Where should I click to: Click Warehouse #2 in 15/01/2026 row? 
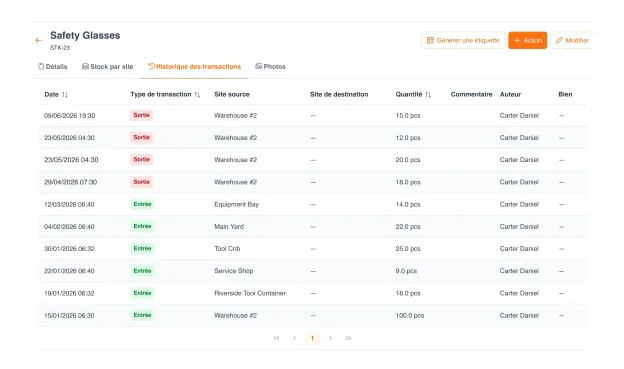click(236, 315)
